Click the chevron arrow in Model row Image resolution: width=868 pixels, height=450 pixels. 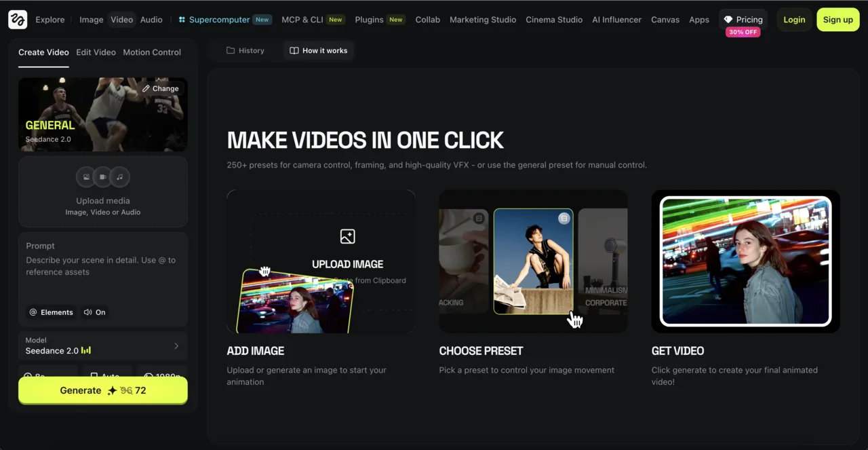tap(176, 346)
